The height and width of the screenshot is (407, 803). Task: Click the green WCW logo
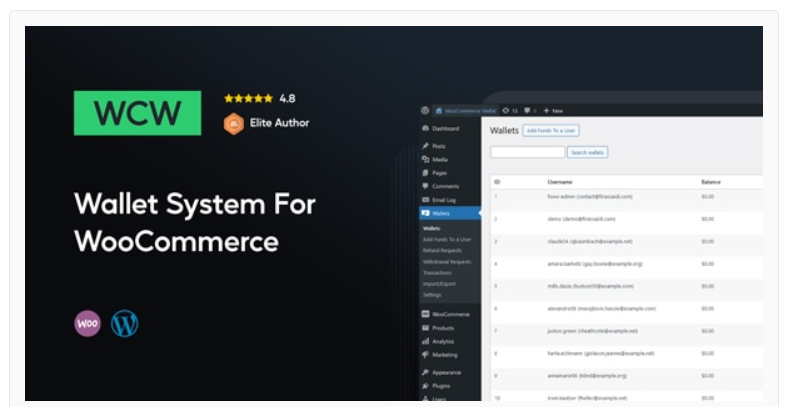click(x=137, y=113)
